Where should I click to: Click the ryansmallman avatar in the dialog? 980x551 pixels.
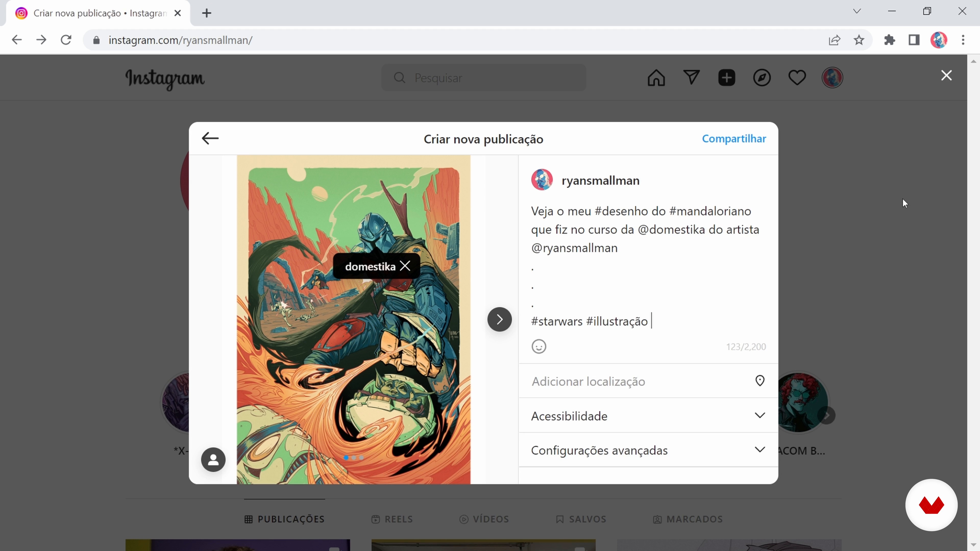pyautogui.click(x=542, y=180)
